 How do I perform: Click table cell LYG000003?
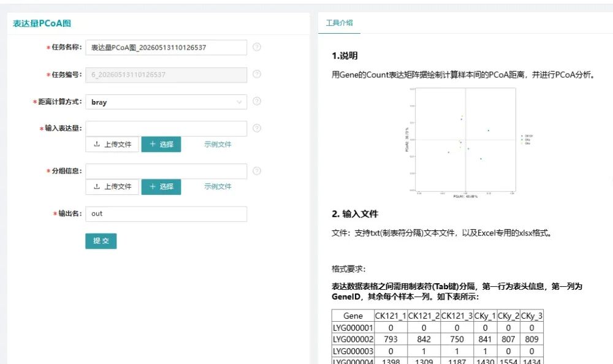(x=353, y=351)
